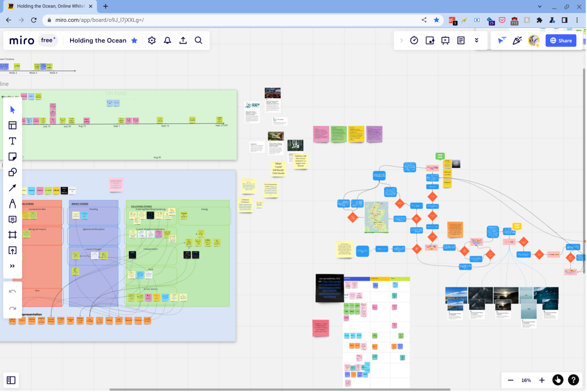This screenshot has height=392, width=587.
Task: Select the Connection line arrow tool
Action: (x=12, y=188)
